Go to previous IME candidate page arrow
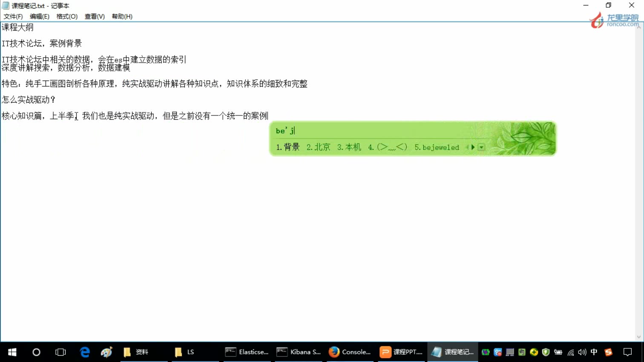This screenshot has width=644, height=362. 467,147
